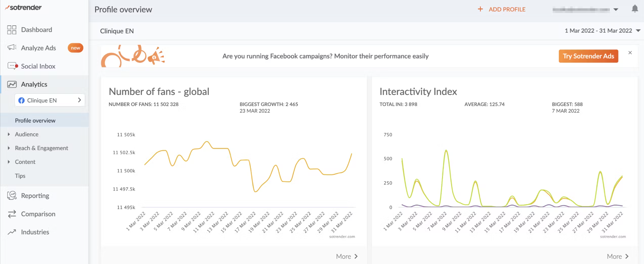Click the Dashboard grid icon
This screenshot has height=264, width=644.
(x=12, y=30)
